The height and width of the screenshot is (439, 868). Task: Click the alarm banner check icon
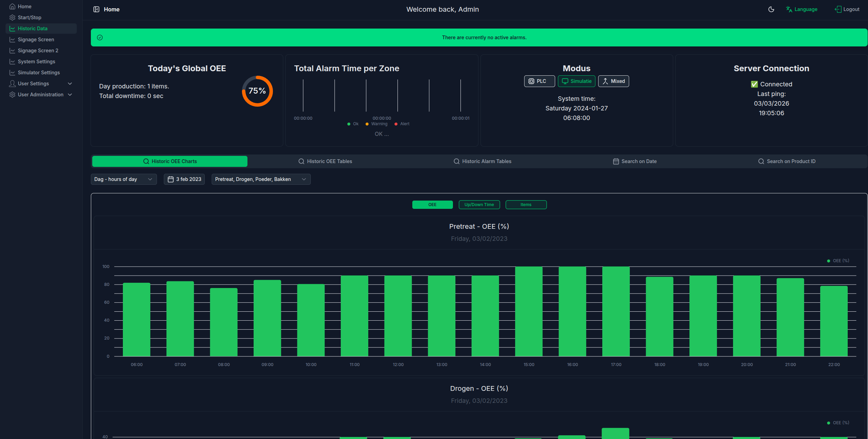(x=100, y=38)
